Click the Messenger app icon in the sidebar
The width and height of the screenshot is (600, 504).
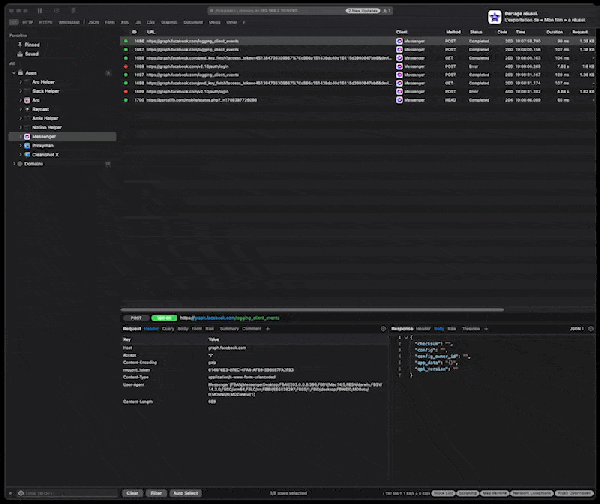coord(27,137)
